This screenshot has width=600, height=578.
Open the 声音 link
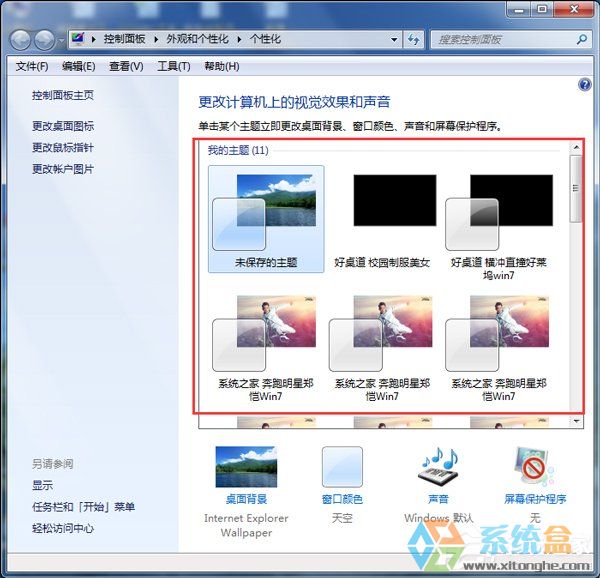tap(438, 499)
